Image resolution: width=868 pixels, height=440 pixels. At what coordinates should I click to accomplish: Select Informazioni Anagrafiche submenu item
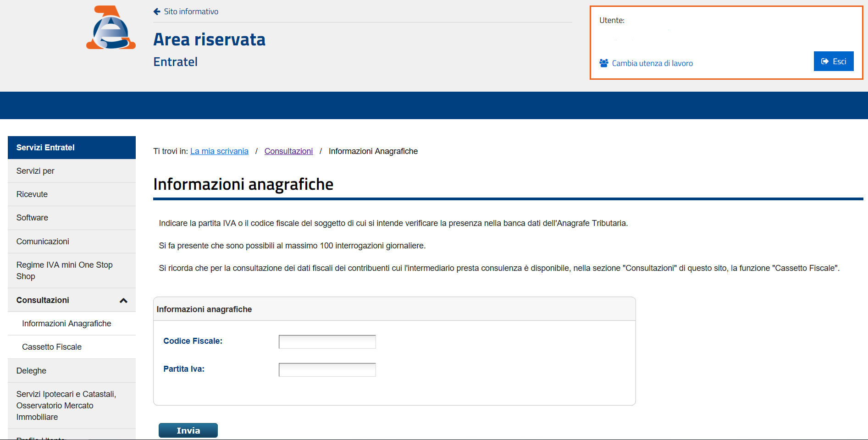(x=66, y=324)
